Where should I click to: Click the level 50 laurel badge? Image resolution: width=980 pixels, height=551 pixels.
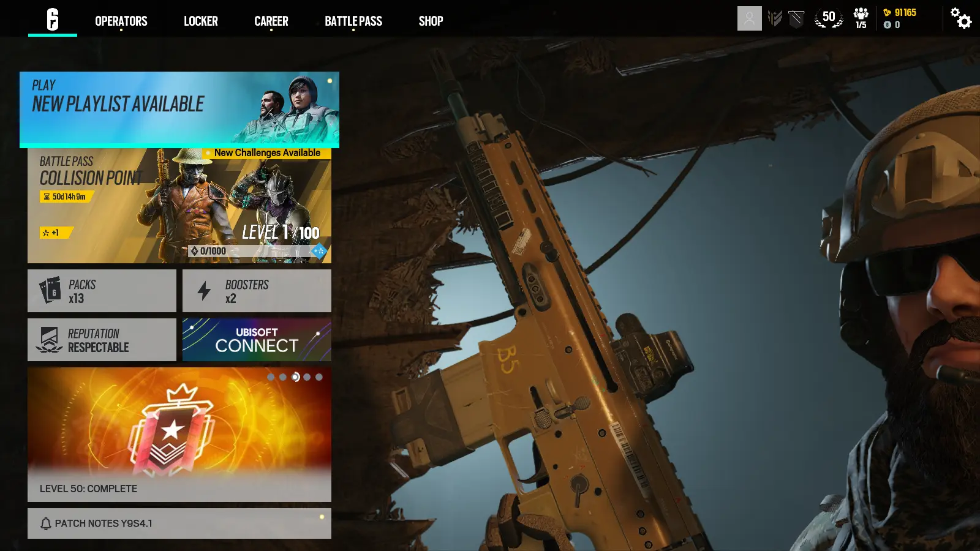coord(828,18)
